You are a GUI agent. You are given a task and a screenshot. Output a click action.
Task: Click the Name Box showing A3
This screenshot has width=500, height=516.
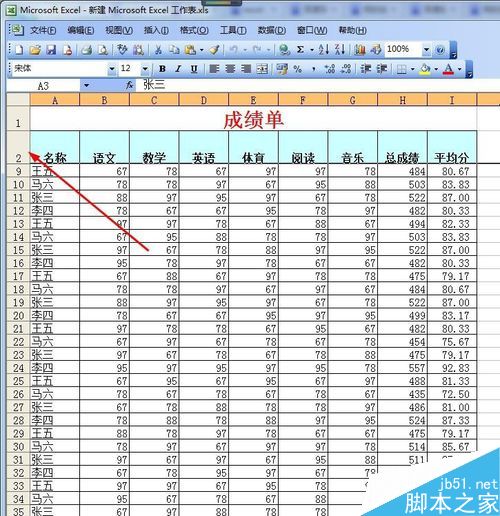[43, 86]
